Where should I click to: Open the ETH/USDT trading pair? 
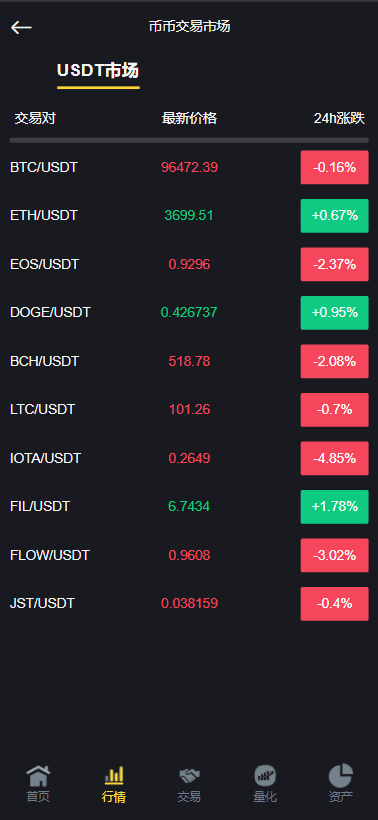(189, 215)
